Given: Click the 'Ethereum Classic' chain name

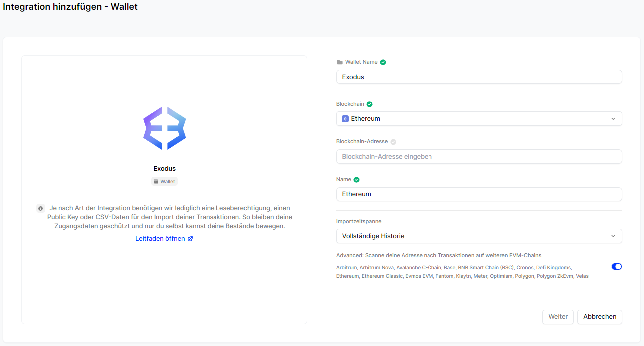Looking at the screenshot, I should click(382, 276).
